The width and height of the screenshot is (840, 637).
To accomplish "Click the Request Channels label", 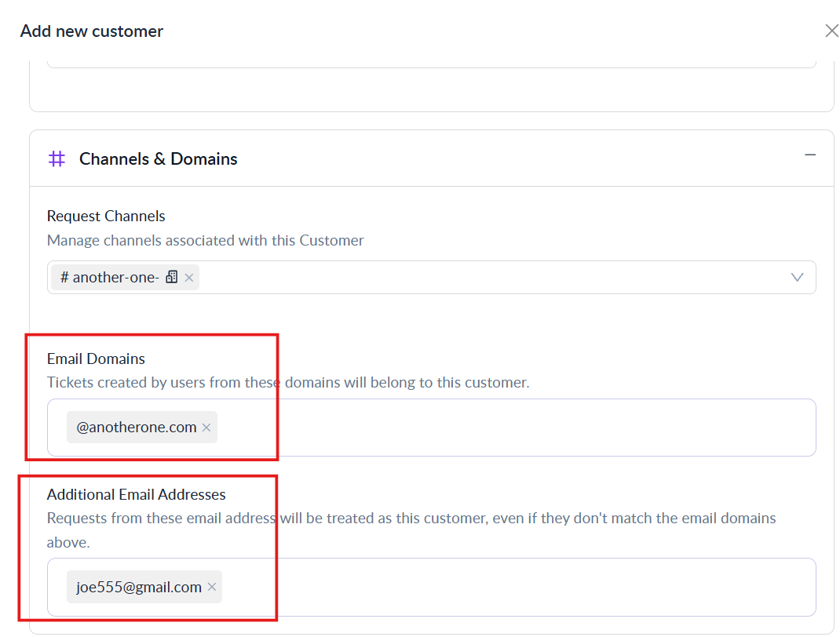I will tap(106, 216).
